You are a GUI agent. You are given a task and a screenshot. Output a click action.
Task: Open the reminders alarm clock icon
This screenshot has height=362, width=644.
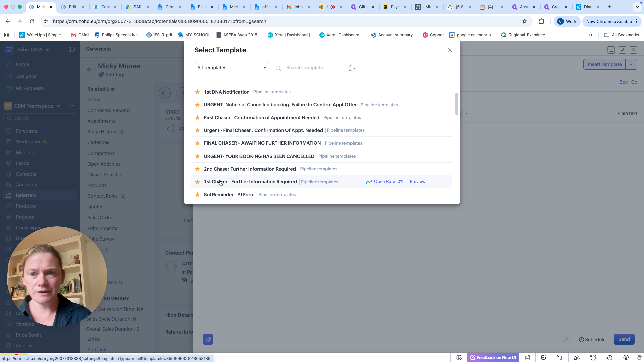pos(593,358)
